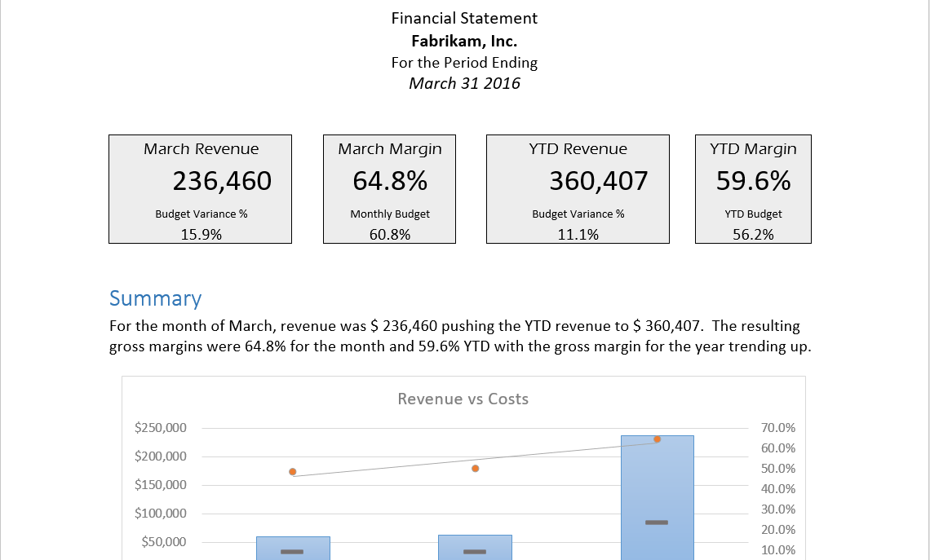Click the 30.0% secondary axis label
This screenshot has width=930, height=560.
coord(778,509)
